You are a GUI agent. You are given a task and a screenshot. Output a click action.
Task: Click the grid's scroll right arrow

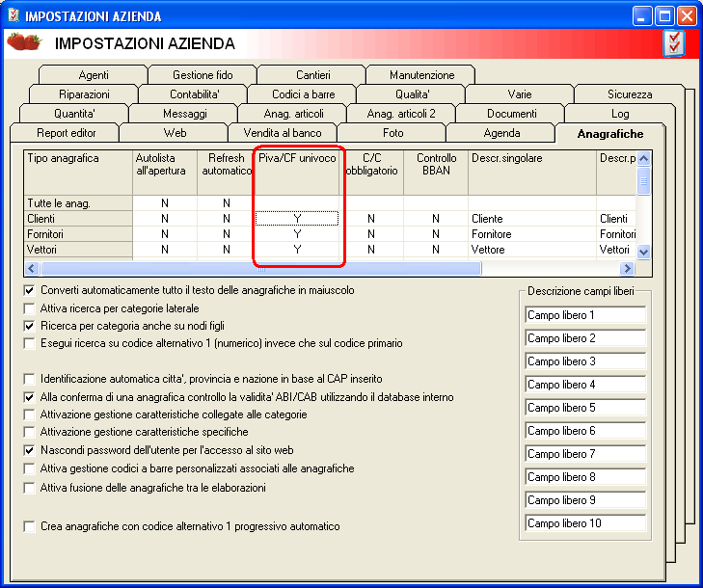[627, 268]
